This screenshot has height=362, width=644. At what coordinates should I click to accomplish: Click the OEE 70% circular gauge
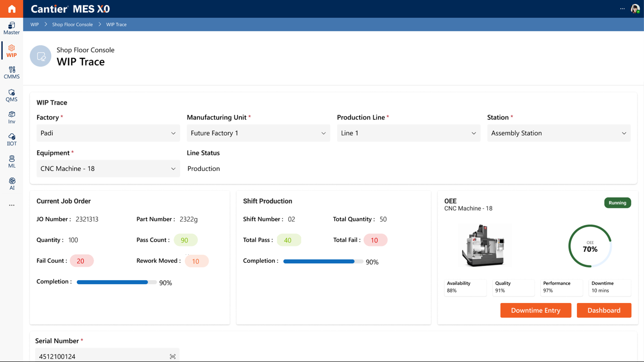590,246
